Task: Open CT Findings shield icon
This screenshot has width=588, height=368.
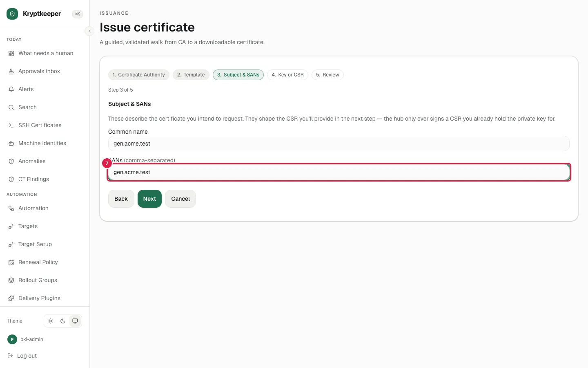Action: point(11,180)
